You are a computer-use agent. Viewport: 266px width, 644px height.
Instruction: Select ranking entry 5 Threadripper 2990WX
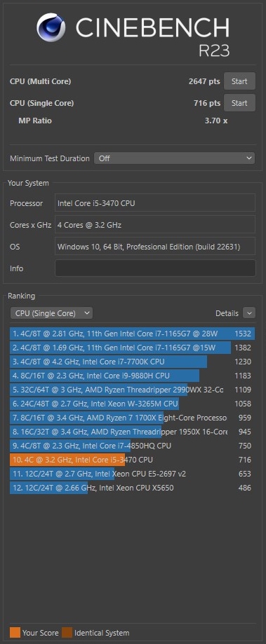[132, 390]
